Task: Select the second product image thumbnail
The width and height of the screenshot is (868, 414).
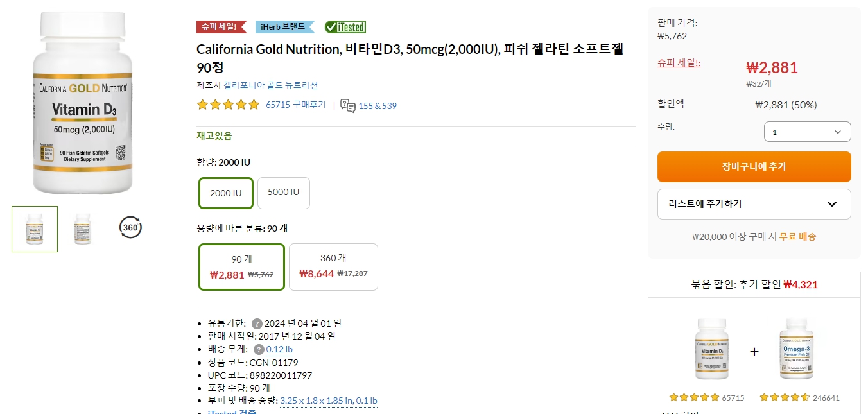Action: (82, 229)
